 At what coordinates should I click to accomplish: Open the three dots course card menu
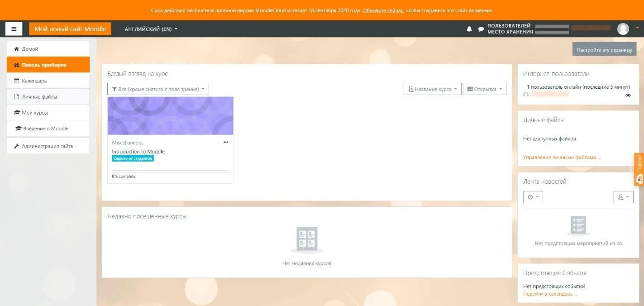[x=226, y=142]
